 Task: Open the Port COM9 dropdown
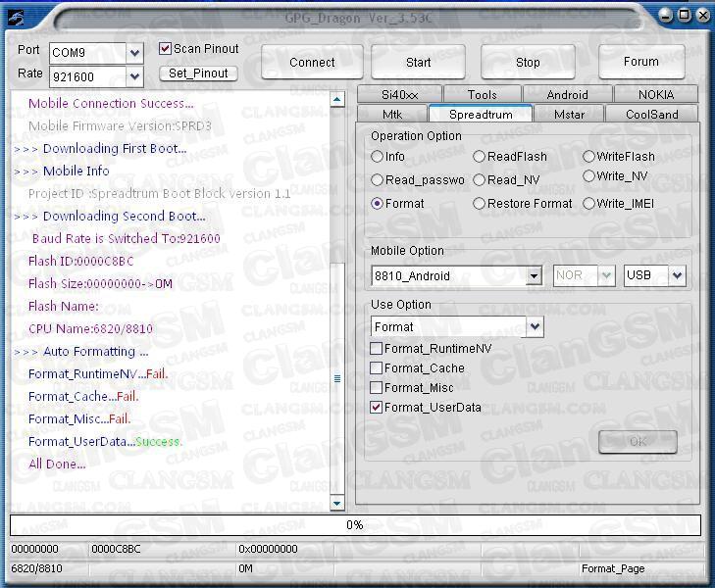coord(134,53)
